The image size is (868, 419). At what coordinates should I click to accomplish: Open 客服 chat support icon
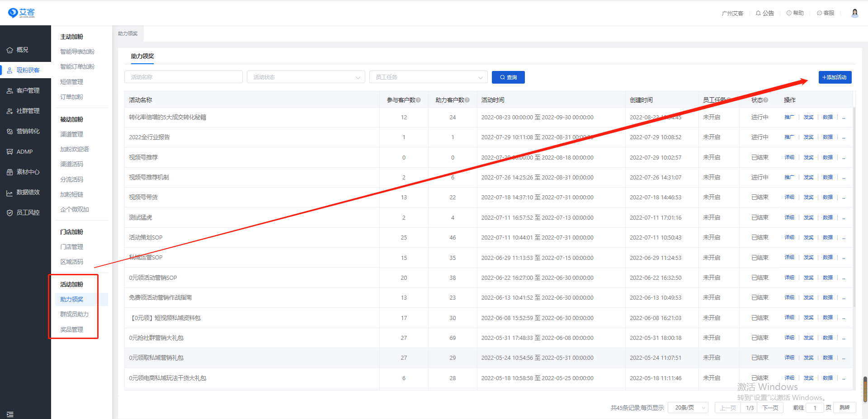820,13
